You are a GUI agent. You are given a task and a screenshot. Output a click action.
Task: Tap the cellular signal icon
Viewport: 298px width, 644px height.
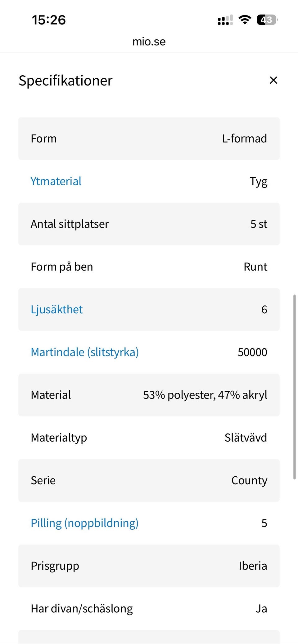click(225, 20)
